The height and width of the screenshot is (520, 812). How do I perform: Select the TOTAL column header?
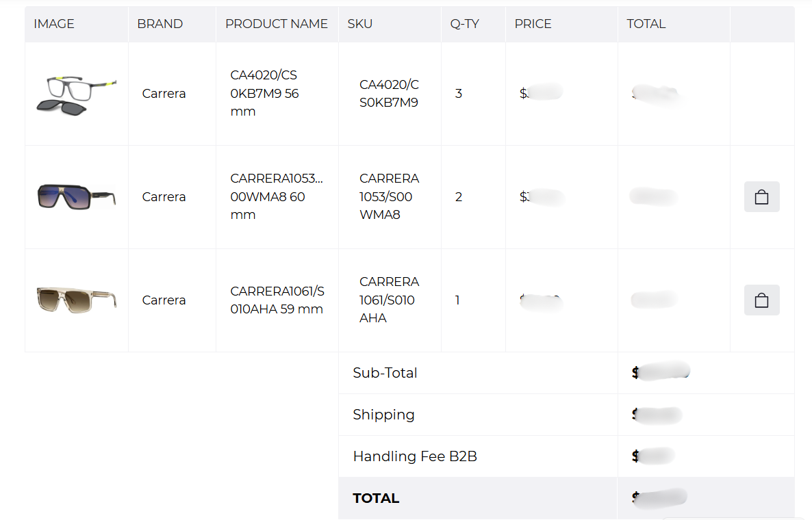pyautogui.click(x=646, y=24)
